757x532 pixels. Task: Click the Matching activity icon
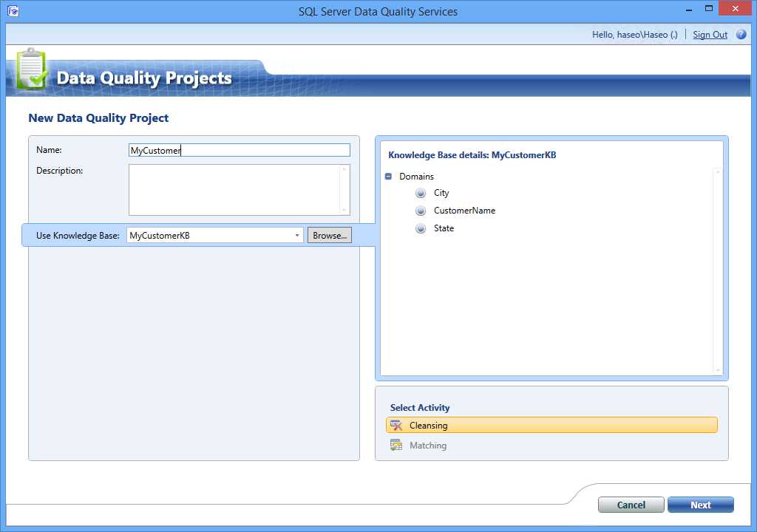pyautogui.click(x=396, y=445)
